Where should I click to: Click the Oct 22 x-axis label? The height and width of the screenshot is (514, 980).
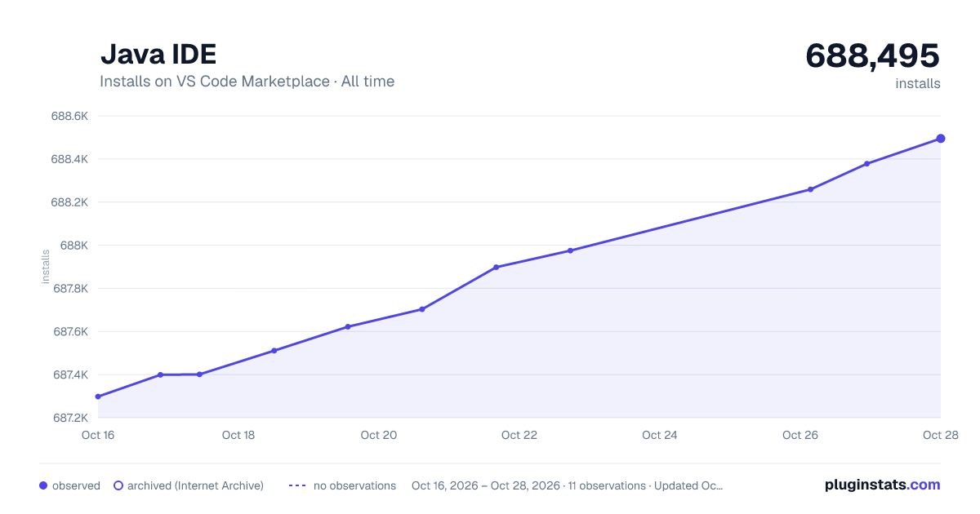point(519,435)
